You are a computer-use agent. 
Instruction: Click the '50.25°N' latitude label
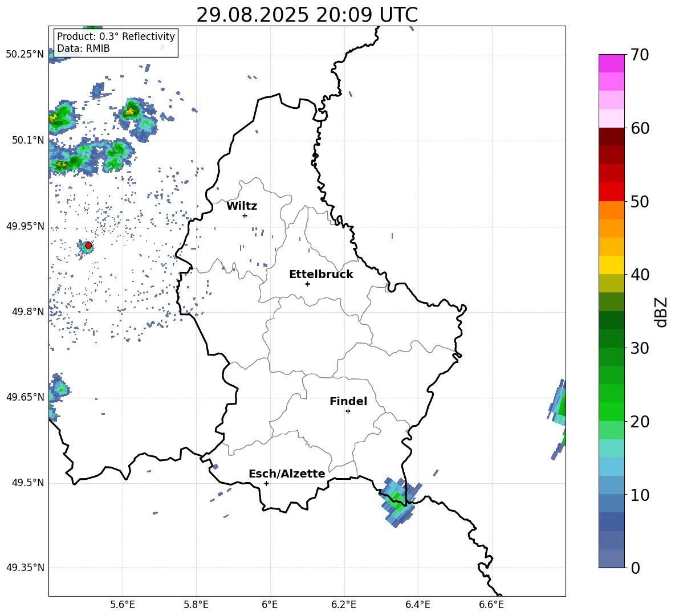click(x=25, y=54)
